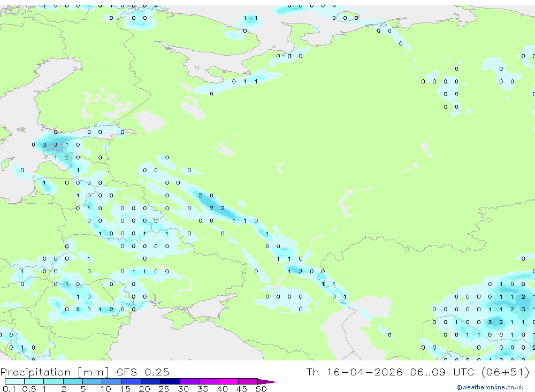Screen dimensions: 535x392
Task: Click the 1–2 mm legend color box
Action: (53, 381)
